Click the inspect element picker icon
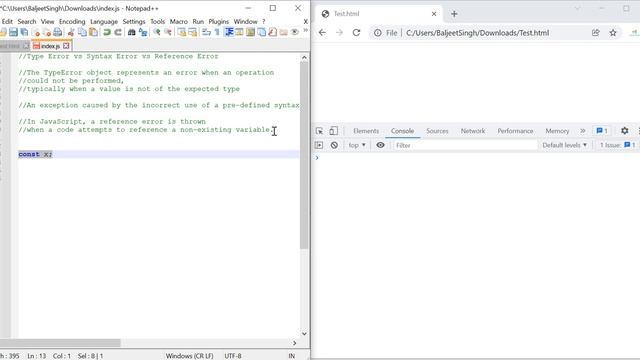 pyautogui.click(x=320, y=131)
